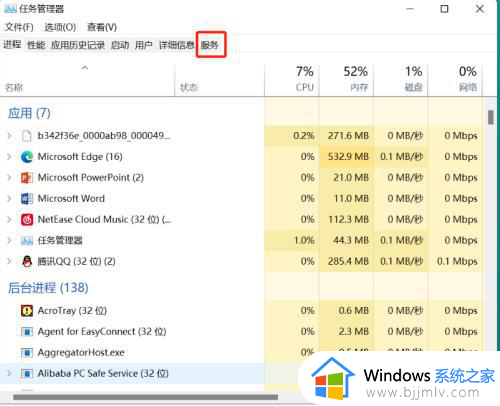Click the NetEase Cloud Music icon
The height and width of the screenshot is (406, 500).
[27, 220]
